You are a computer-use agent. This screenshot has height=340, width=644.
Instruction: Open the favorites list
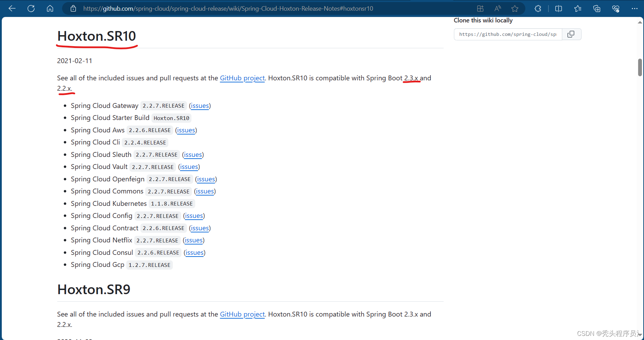click(x=578, y=9)
